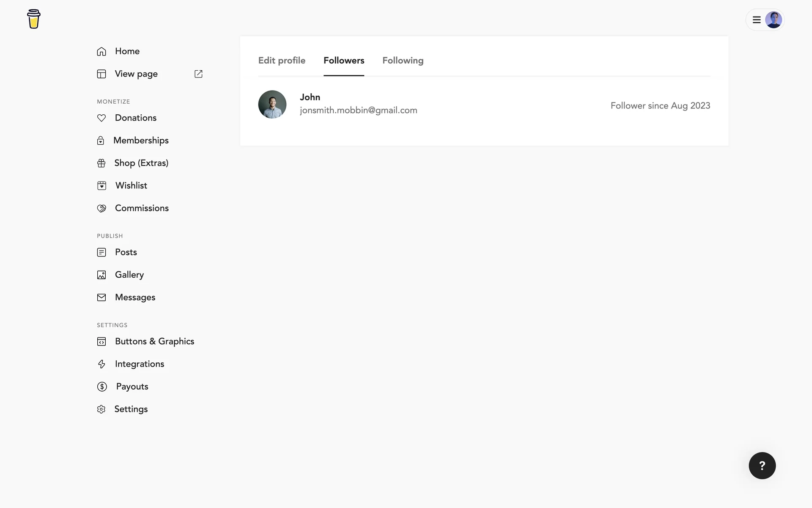Open the hamburger menu at top right

click(757, 20)
